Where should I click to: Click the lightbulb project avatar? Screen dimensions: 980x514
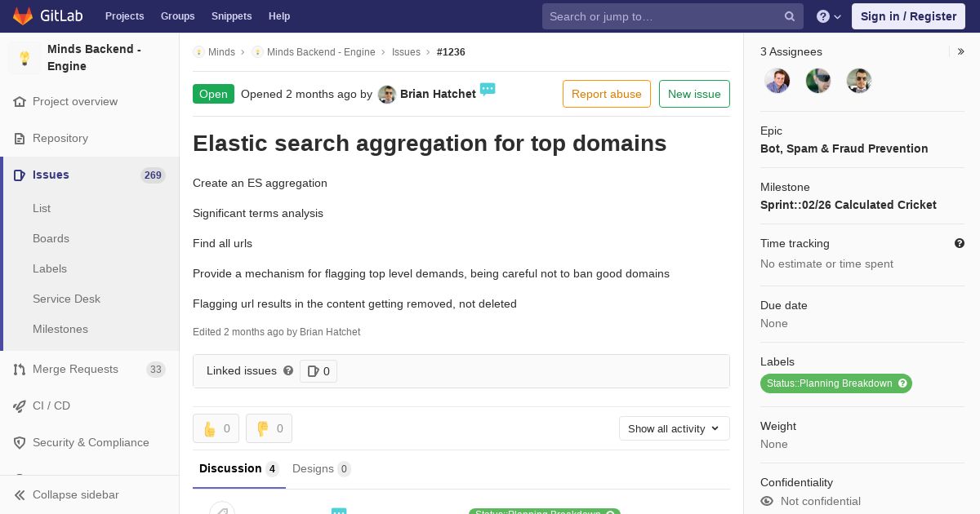coord(24,58)
